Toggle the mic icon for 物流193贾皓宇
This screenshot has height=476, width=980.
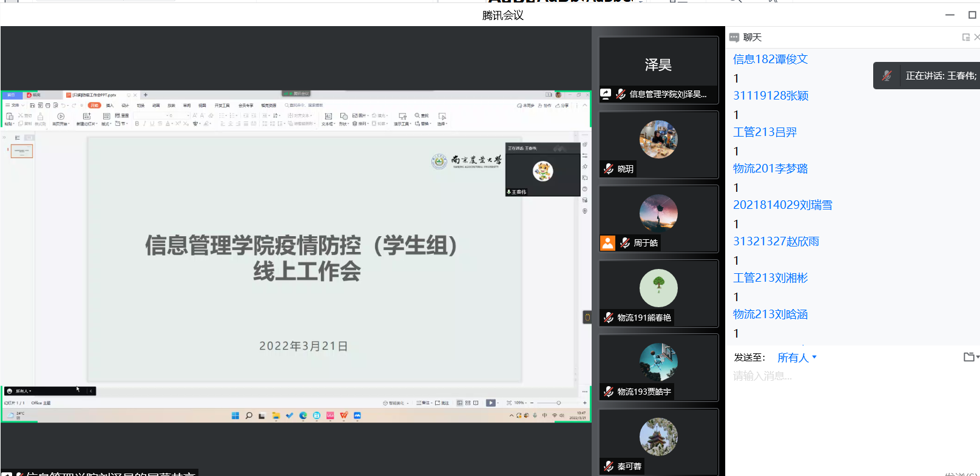[609, 392]
